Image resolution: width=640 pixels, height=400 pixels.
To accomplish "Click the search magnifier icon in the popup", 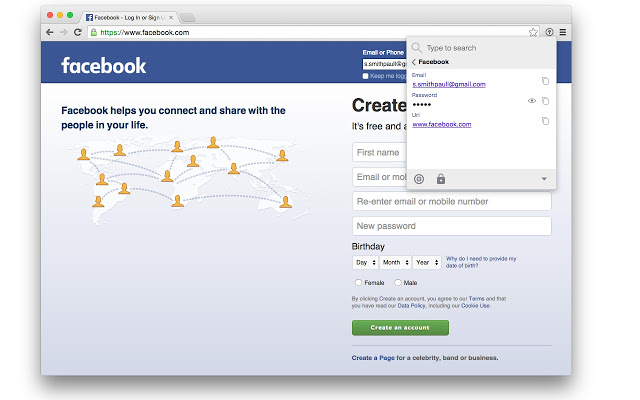I will 416,48.
